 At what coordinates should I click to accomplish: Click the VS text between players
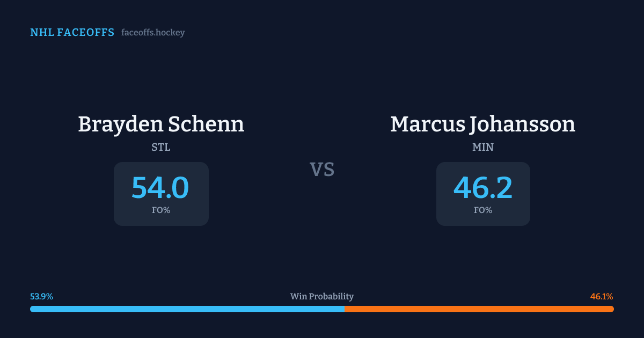[x=322, y=170]
